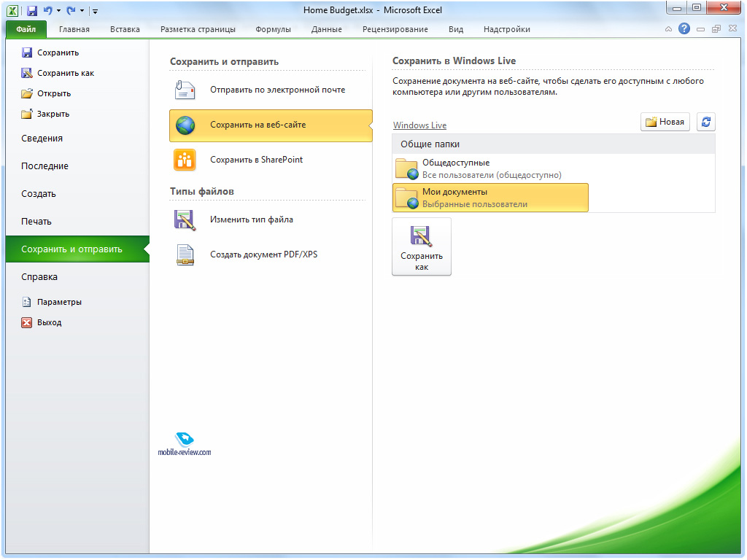The width and height of the screenshot is (747, 560).
Task: Choose Изменить тип файла option
Action: (x=271, y=219)
